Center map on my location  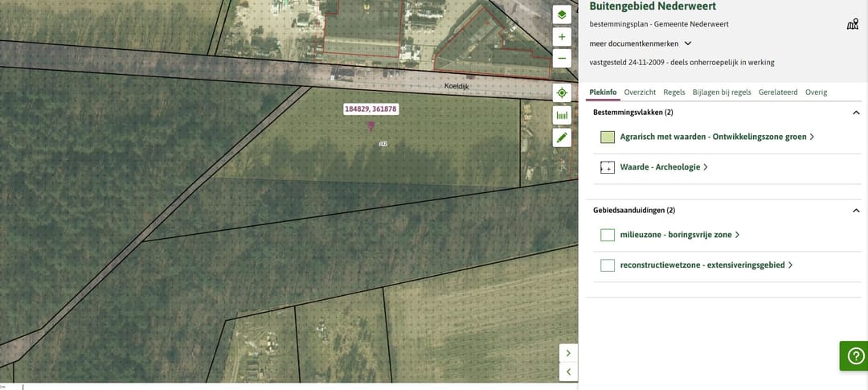click(x=562, y=93)
